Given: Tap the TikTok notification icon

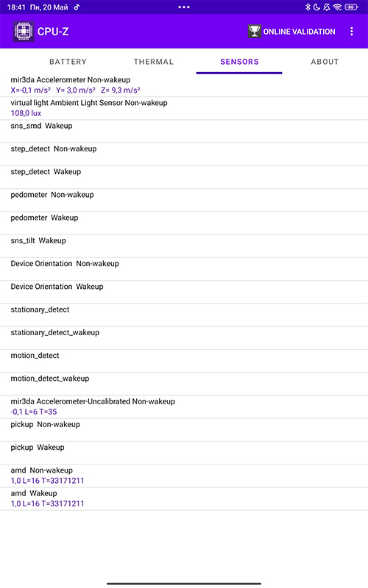Looking at the screenshot, I should 77,7.
